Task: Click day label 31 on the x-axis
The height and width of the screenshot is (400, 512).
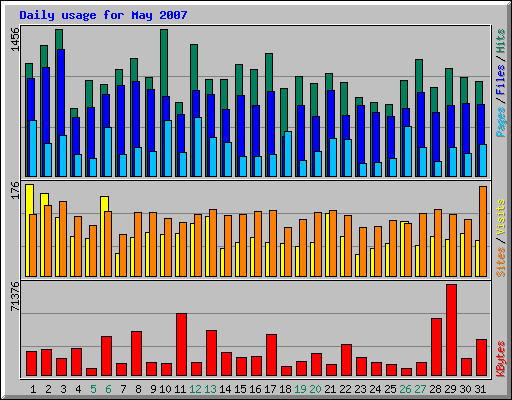Action: [480, 389]
